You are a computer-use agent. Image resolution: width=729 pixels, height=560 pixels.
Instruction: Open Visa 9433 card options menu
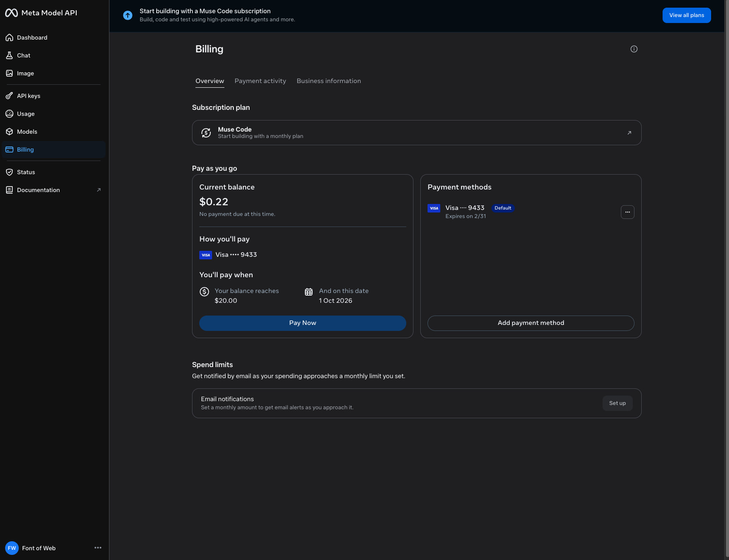point(628,212)
